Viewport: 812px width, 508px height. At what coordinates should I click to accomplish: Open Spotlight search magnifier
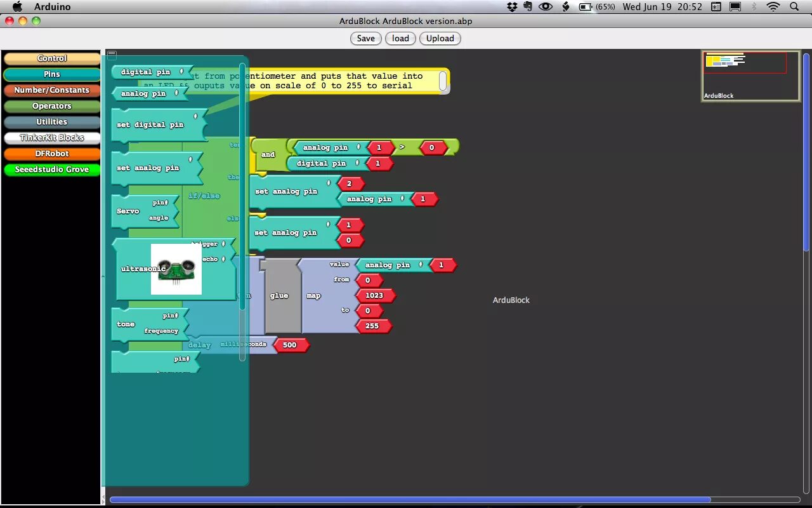(794, 6)
